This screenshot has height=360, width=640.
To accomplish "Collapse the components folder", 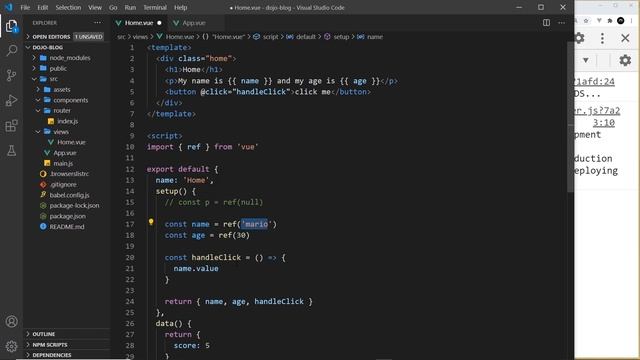I will pyautogui.click(x=67, y=100).
